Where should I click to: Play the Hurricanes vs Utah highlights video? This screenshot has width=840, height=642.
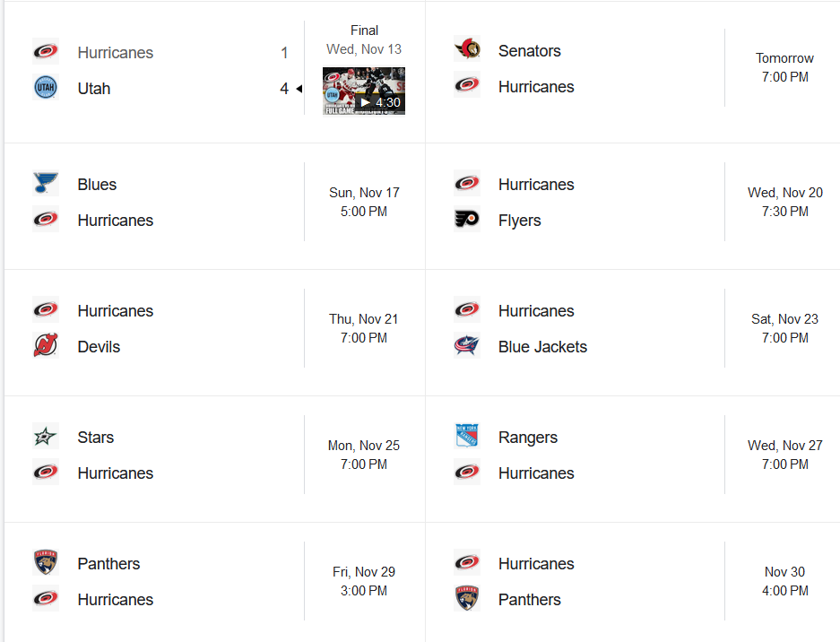point(364,91)
